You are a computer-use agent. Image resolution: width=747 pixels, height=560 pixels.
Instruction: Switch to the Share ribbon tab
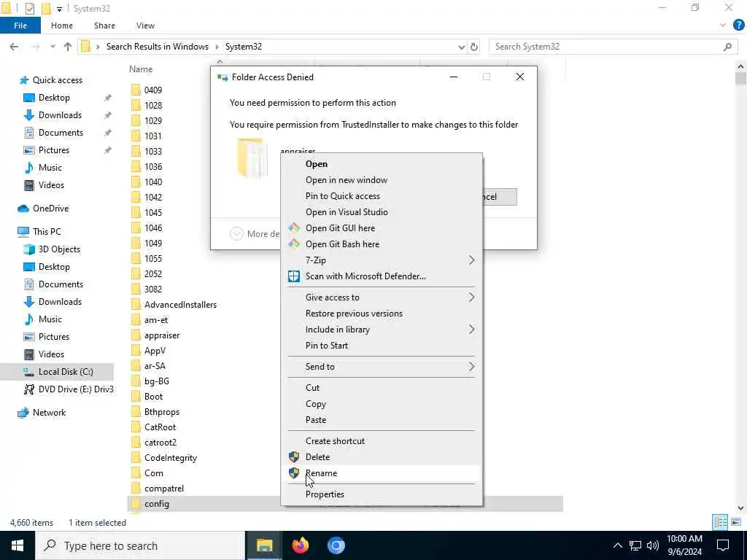click(x=104, y=26)
